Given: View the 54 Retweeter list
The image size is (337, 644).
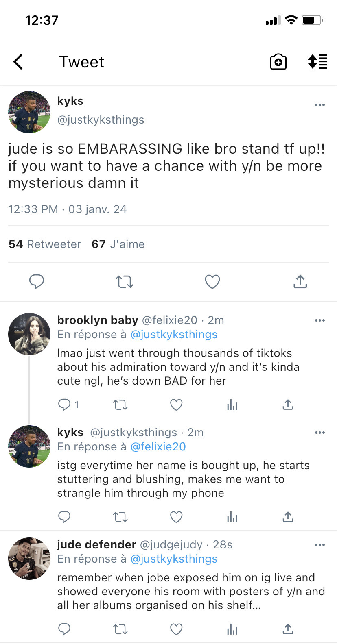Looking at the screenshot, I should click(x=45, y=244).
